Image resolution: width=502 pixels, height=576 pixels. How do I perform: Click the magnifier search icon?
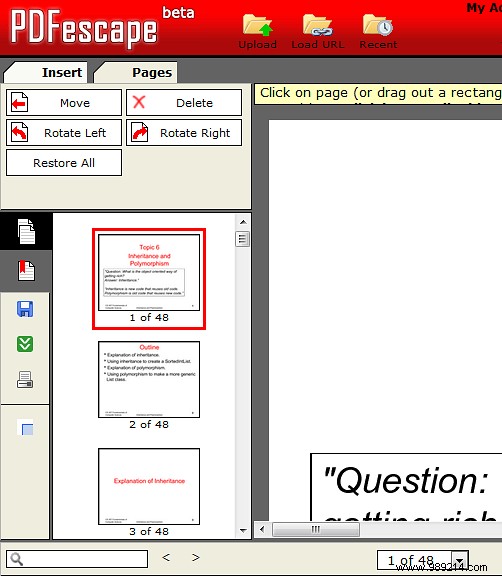17,559
